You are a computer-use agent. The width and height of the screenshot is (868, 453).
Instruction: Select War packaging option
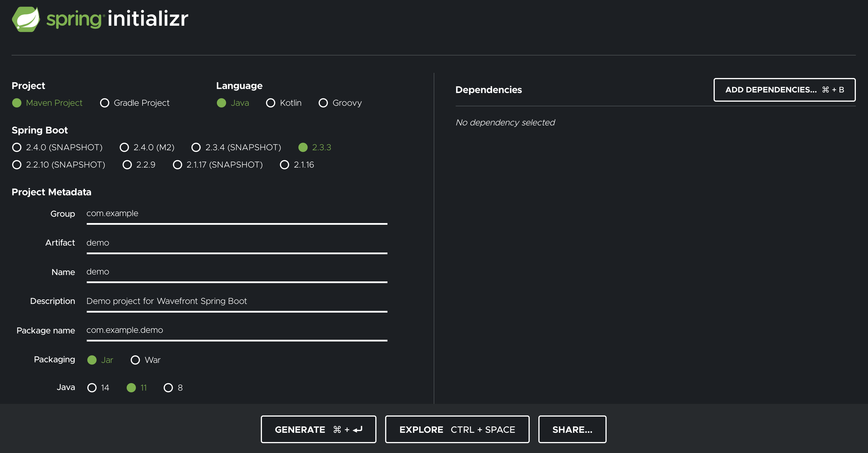click(145, 360)
